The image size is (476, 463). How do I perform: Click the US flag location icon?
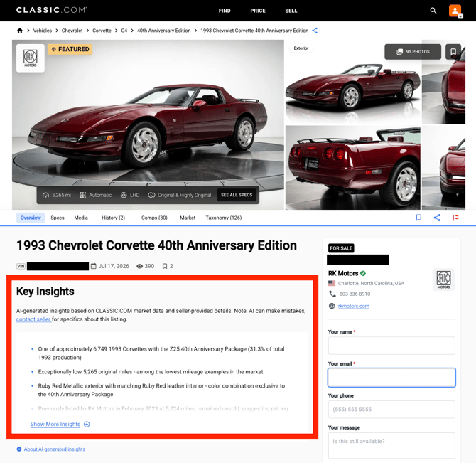coord(332,283)
